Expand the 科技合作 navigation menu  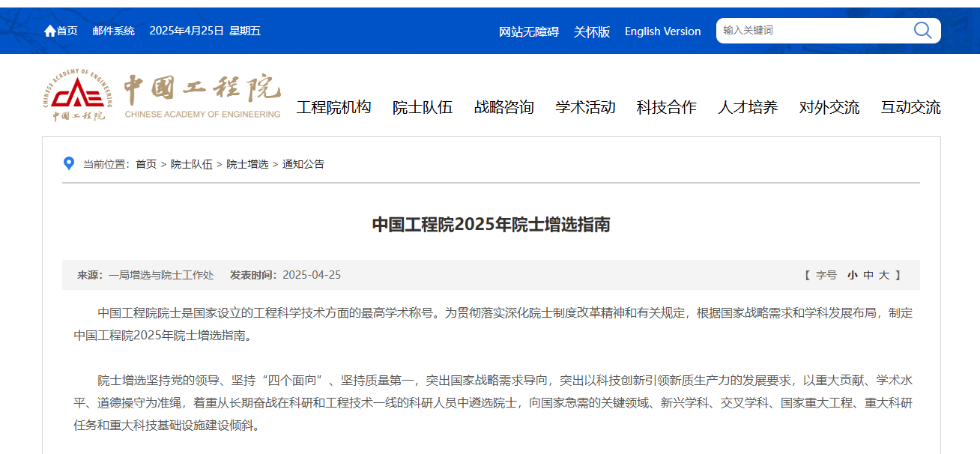[666, 107]
